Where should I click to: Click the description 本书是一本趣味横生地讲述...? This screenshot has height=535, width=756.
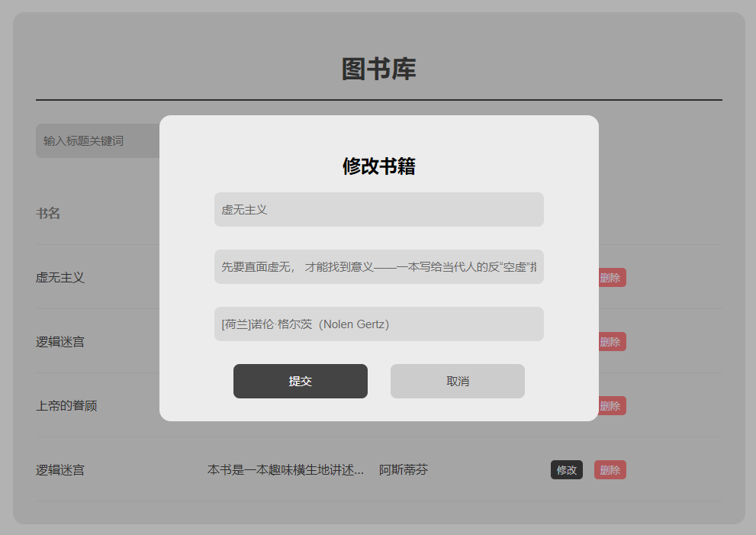coord(285,470)
